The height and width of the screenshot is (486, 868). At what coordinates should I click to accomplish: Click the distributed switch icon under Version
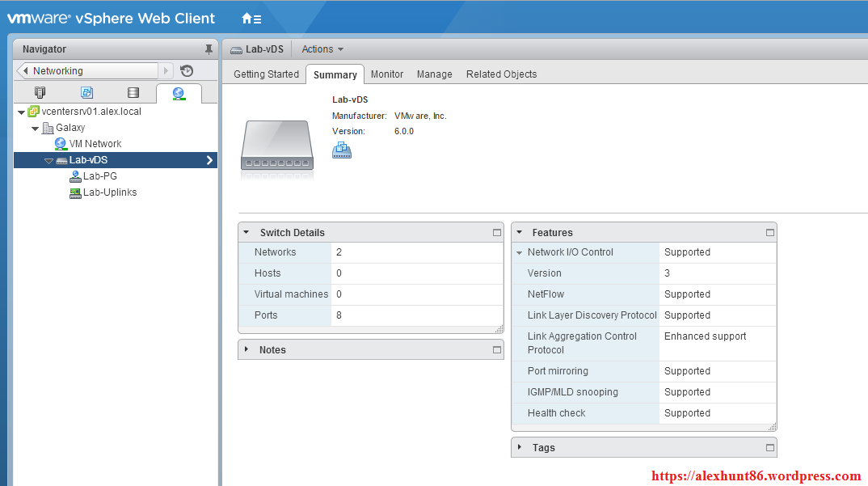pyautogui.click(x=342, y=150)
